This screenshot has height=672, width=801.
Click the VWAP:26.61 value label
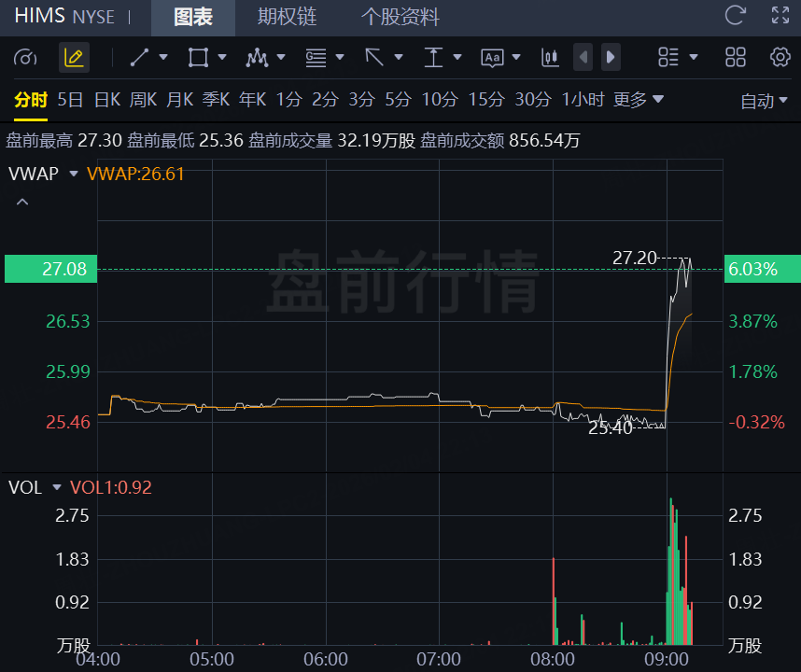coord(135,175)
